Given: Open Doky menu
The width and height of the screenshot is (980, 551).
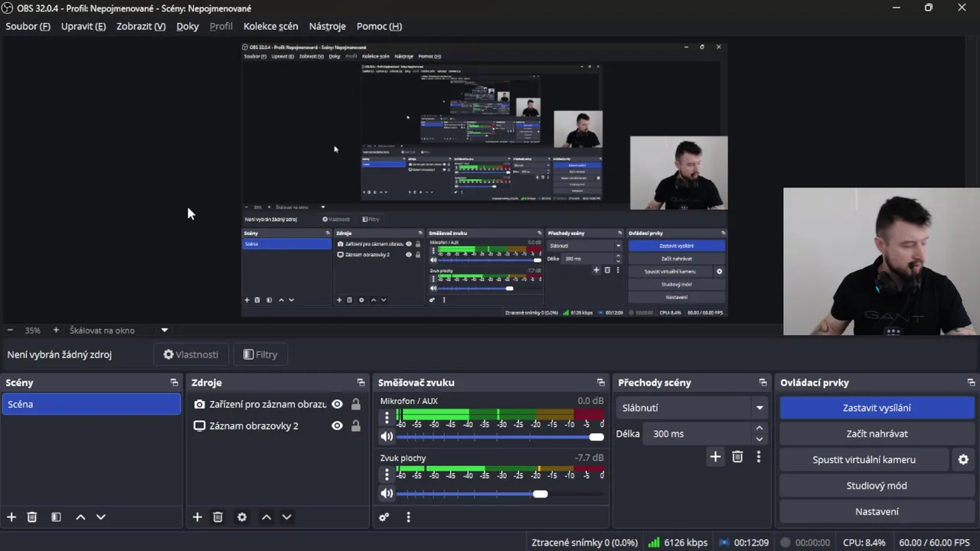Looking at the screenshot, I should pos(188,26).
